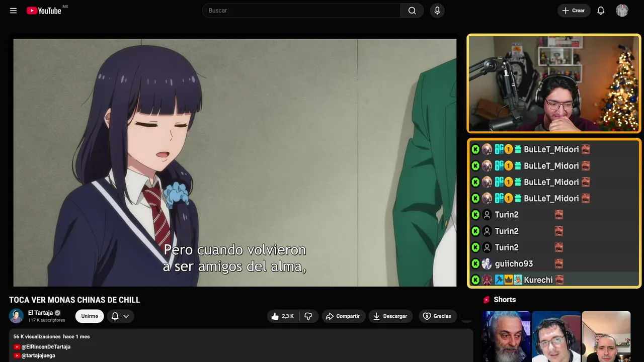Click the Unirme membership button

[x=90, y=316]
